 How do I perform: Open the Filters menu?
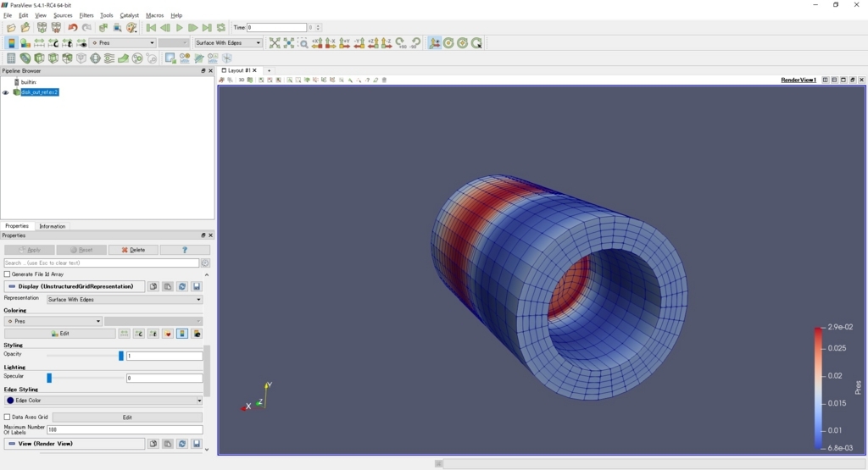click(x=86, y=15)
